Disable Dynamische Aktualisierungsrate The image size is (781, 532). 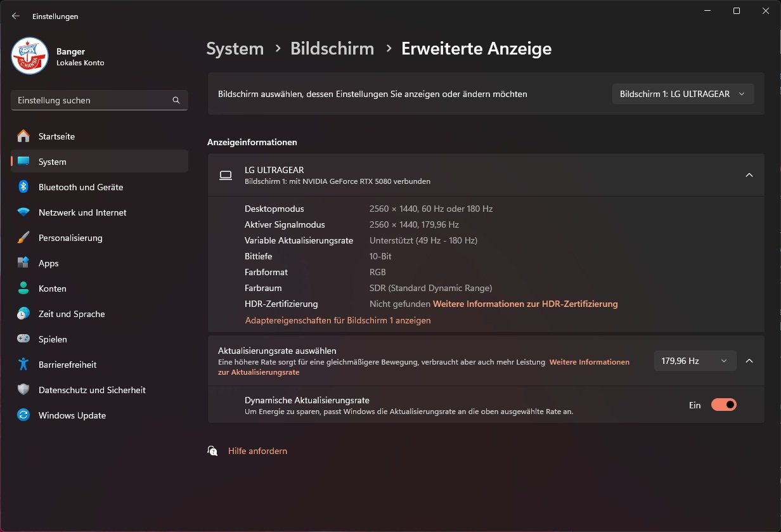pyautogui.click(x=723, y=405)
